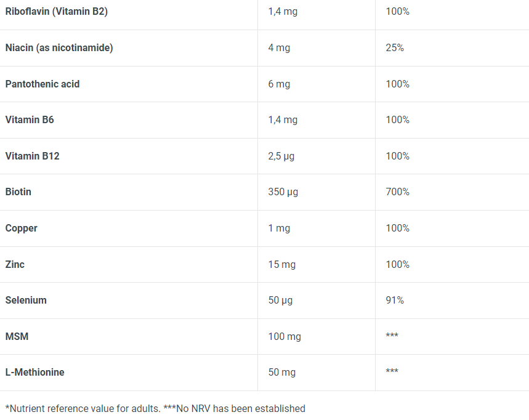Click the Selenium ingredient name
529x420 pixels.
[x=26, y=300]
